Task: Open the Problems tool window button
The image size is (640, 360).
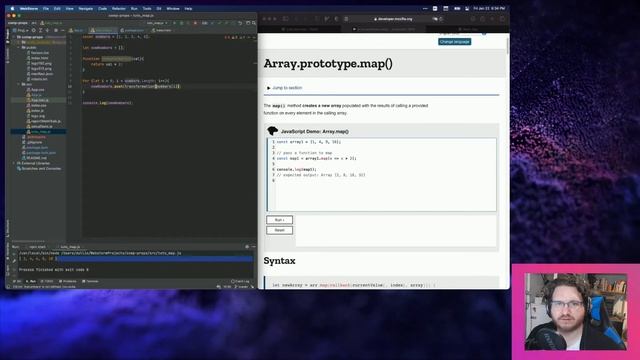Action: click(x=68, y=281)
